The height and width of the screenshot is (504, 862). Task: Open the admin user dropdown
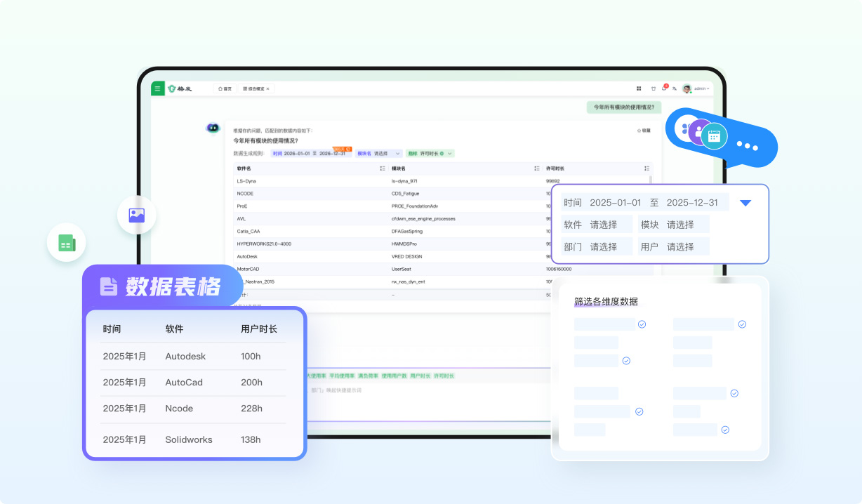[x=700, y=88]
